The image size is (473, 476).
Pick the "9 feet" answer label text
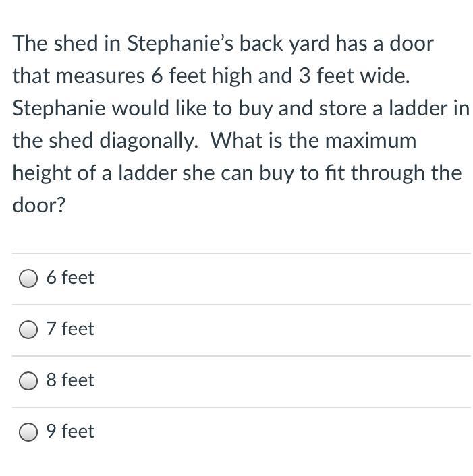(70, 431)
